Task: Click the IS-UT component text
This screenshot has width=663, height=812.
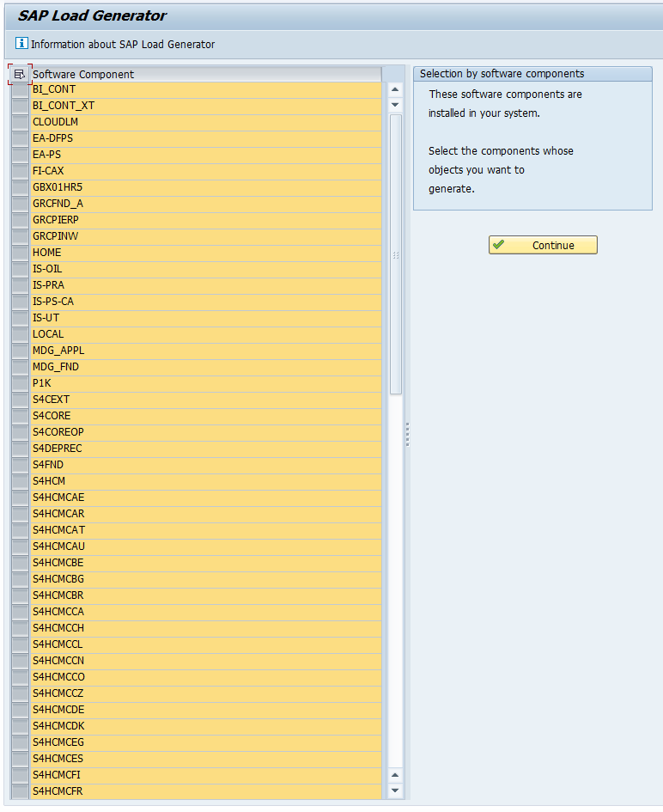Action: [x=46, y=318]
